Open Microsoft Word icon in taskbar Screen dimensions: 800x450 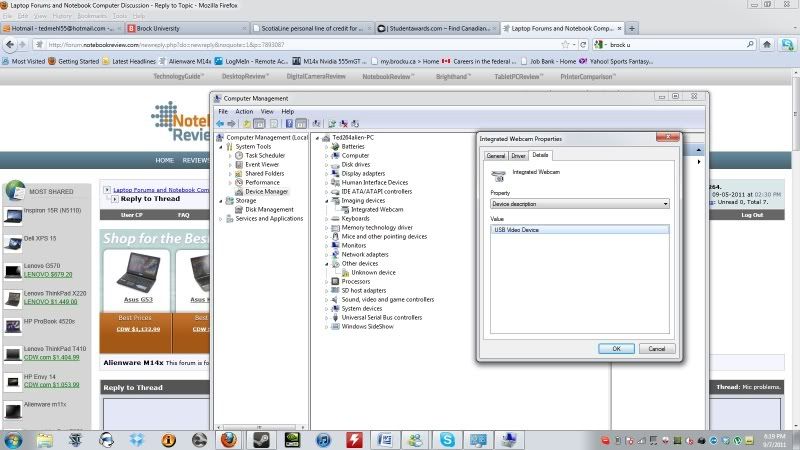(x=385, y=439)
